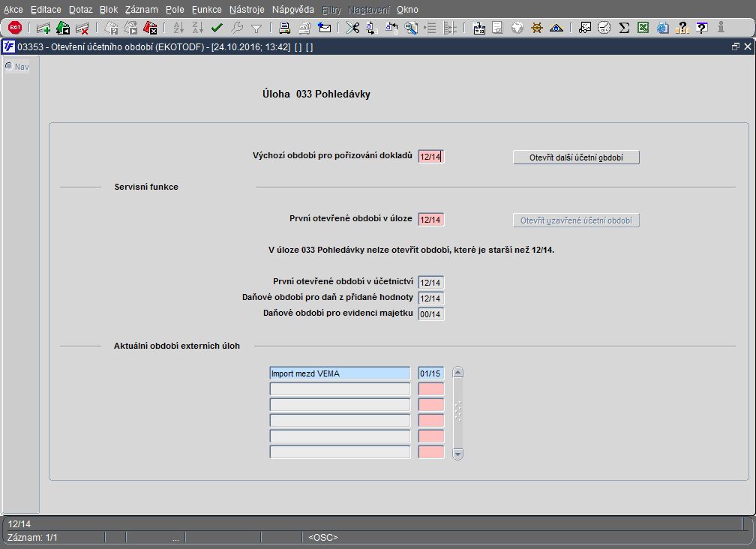Click the sort descending Z-A icon
Screen dimensions: 756x549
tap(198, 28)
